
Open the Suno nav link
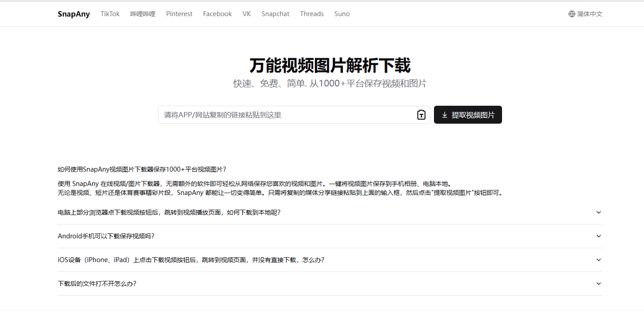pyautogui.click(x=342, y=14)
